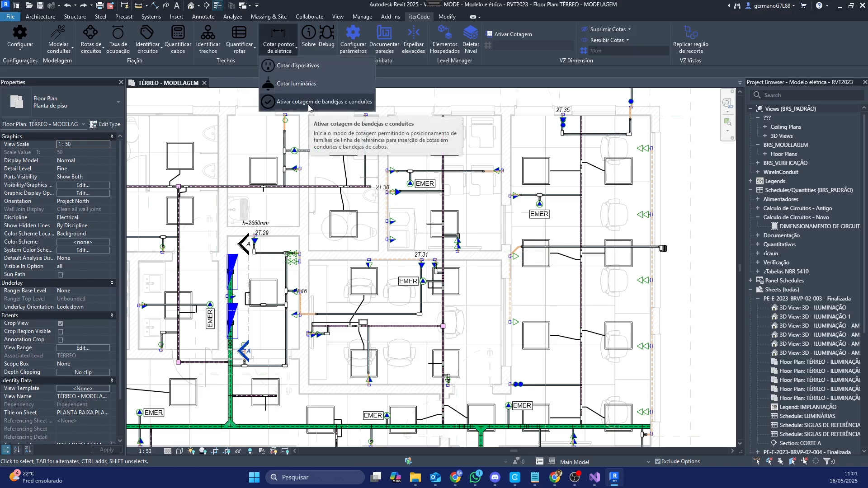This screenshot has height=488, width=868.
Task: Open the Identificar circuitos tool
Action: tap(147, 33)
